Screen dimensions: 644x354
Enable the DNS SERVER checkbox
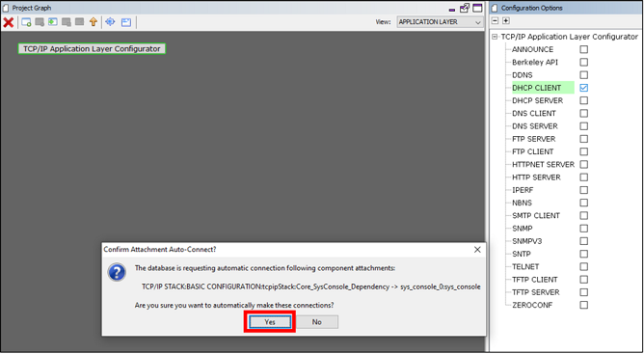coord(583,125)
